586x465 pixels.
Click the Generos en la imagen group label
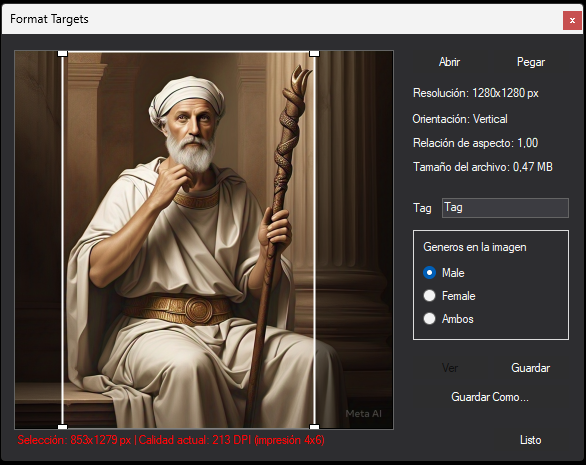click(475, 247)
